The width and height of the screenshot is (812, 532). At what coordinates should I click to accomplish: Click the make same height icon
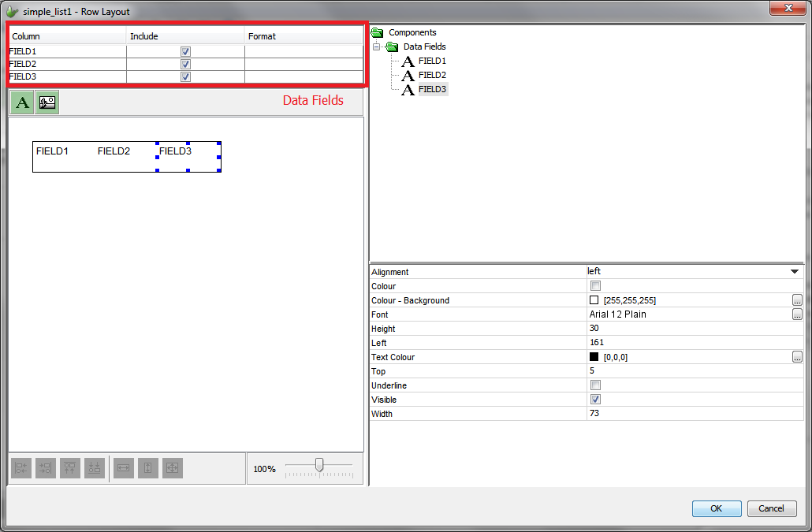[x=148, y=468]
